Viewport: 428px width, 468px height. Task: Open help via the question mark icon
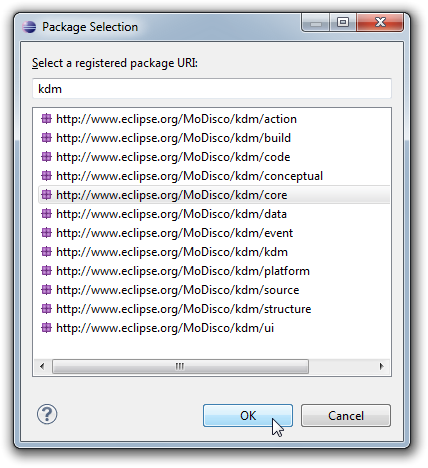click(47, 414)
